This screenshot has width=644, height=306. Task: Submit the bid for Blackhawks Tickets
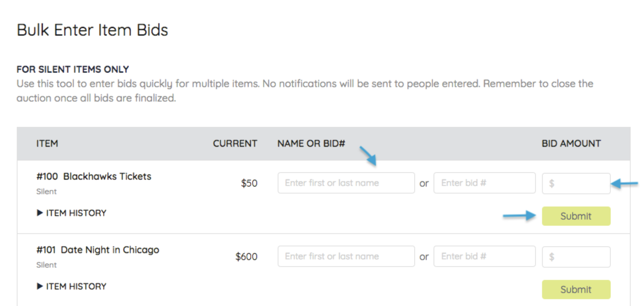point(576,216)
